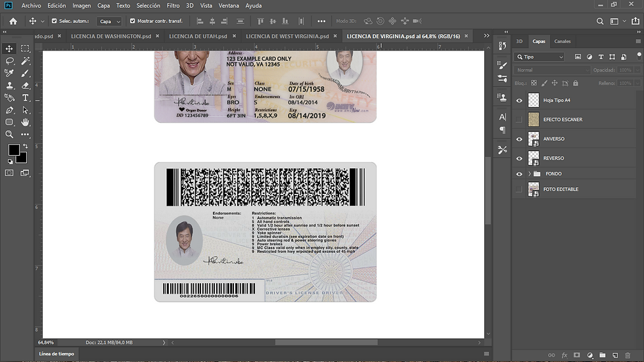The height and width of the screenshot is (362, 644).
Task: Swap foreground and background colors
Action: click(26, 146)
